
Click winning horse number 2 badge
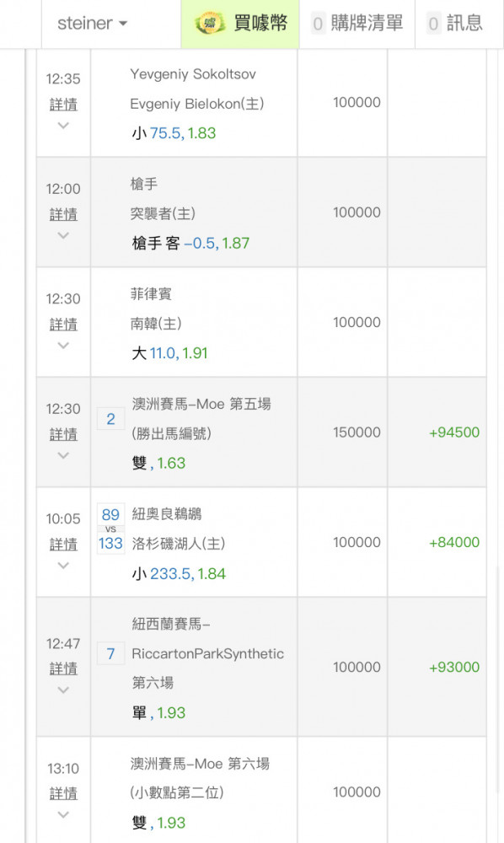pyautogui.click(x=110, y=419)
